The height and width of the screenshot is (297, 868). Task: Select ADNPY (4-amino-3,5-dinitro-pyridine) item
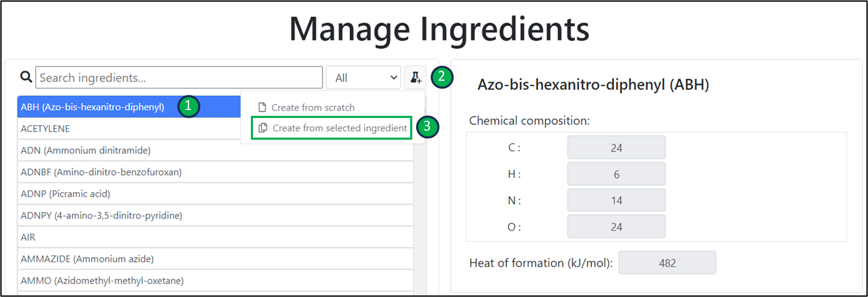coord(102,216)
